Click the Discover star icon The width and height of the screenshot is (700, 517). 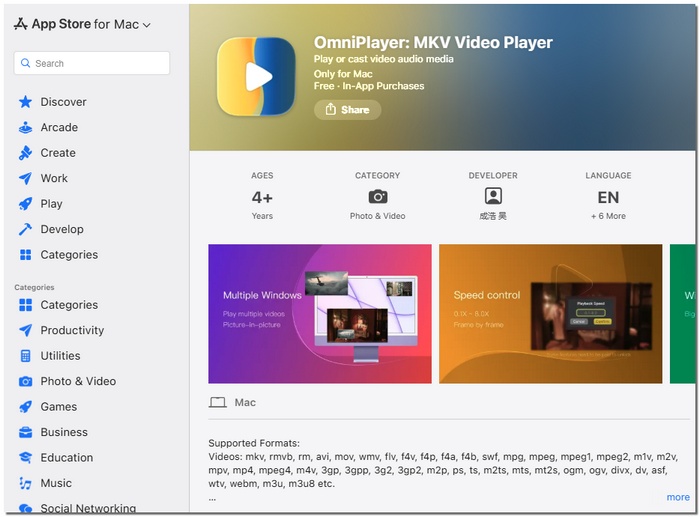25,102
